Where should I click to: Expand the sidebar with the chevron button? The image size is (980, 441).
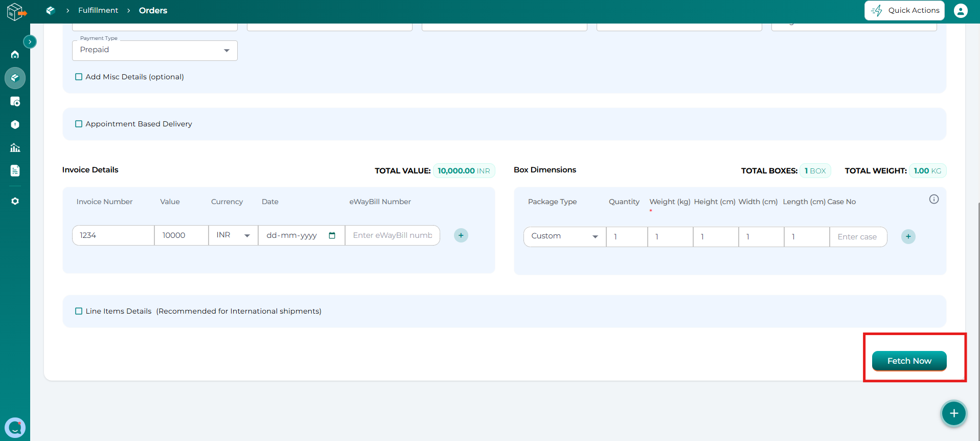click(30, 41)
